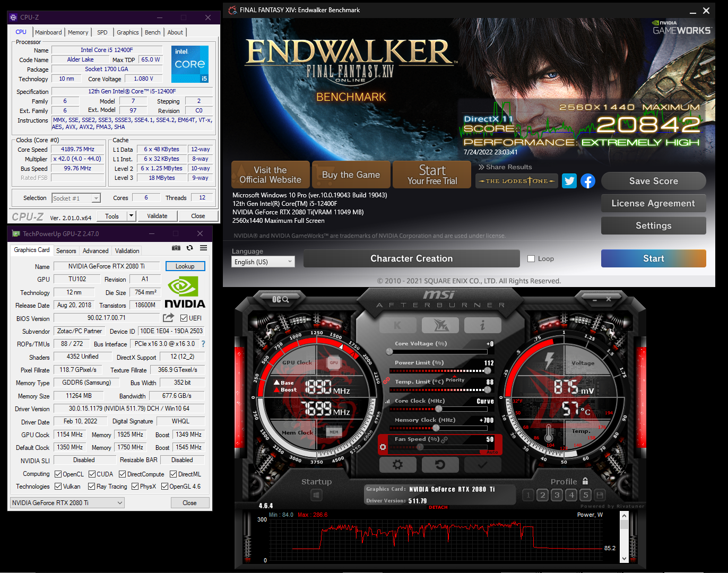This screenshot has height=573, width=728.
Task: Switch to the Memory tab in CPU-Z
Action: 78,32
